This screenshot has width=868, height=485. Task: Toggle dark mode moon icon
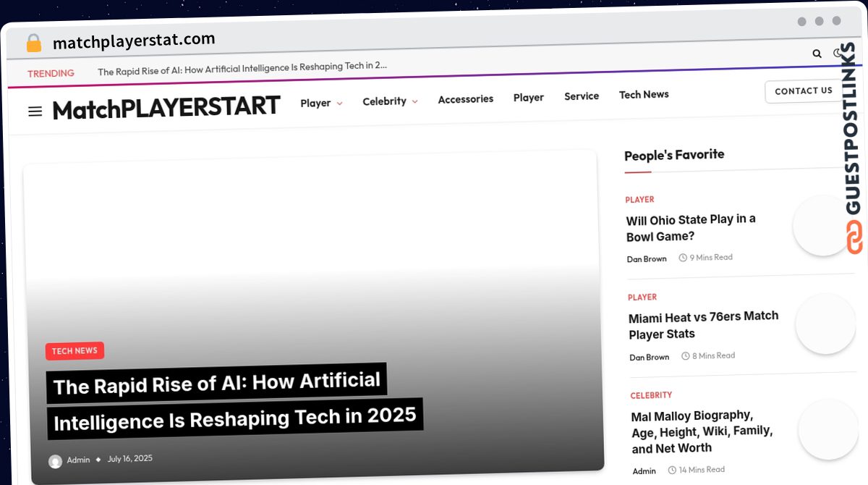coord(838,53)
